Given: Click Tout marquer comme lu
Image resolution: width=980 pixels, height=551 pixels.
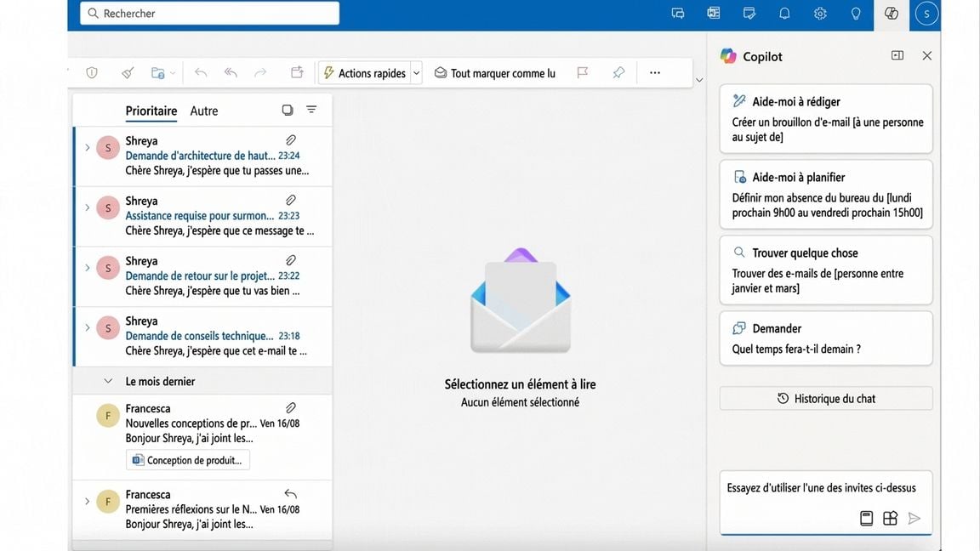Looking at the screenshot, I should 494,73.
